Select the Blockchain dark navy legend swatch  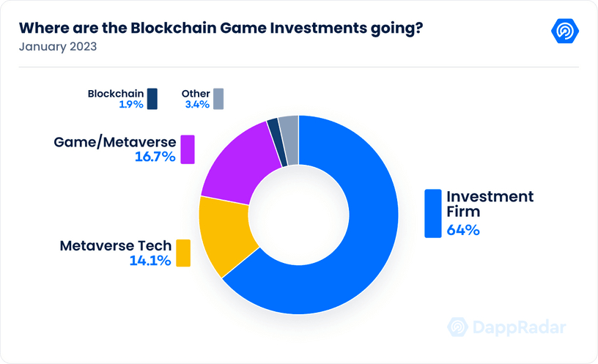[152, 99]
